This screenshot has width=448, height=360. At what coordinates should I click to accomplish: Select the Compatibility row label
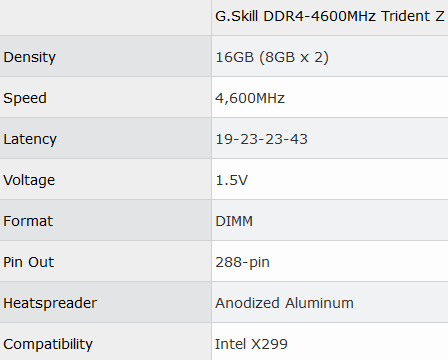coord(48,344)
